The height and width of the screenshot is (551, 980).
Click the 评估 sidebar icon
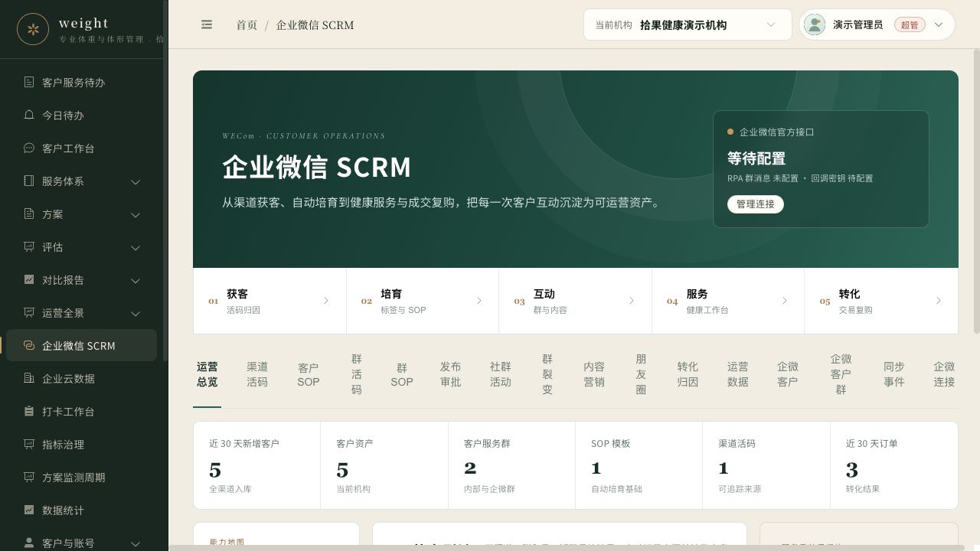(x=29, y=246)
